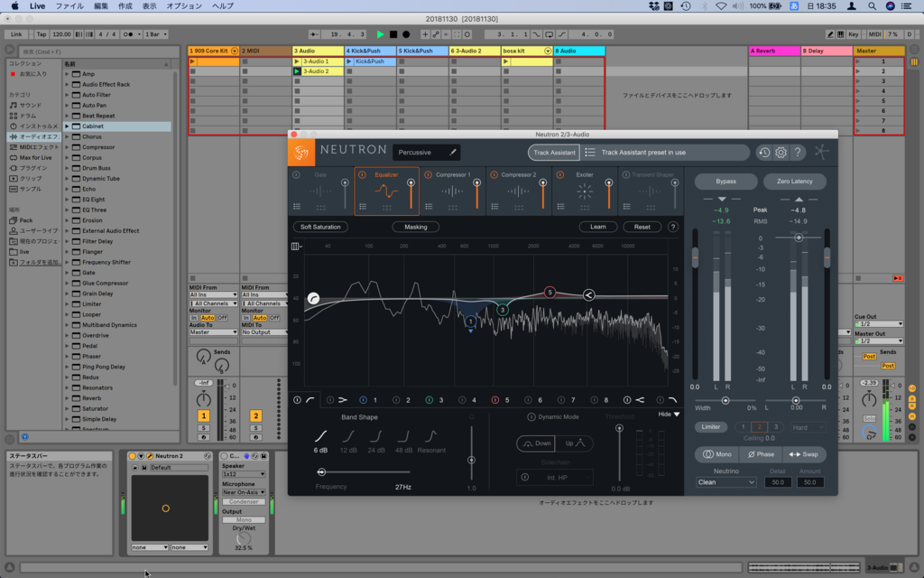Expand the Cabinet folder in browser
This screenshot has height=578, width=924.
coord(67,126)
